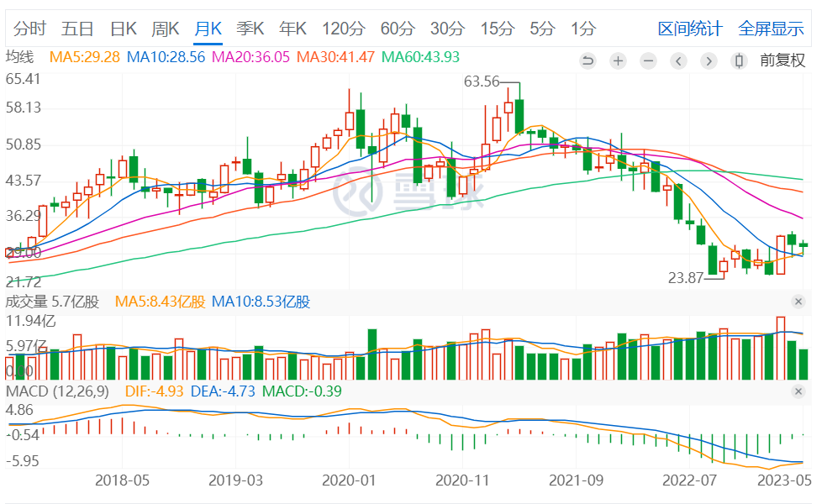Switch to the 分时 intraday tab
This screenshot has width=827, height=504.
[x=29, y=29]
